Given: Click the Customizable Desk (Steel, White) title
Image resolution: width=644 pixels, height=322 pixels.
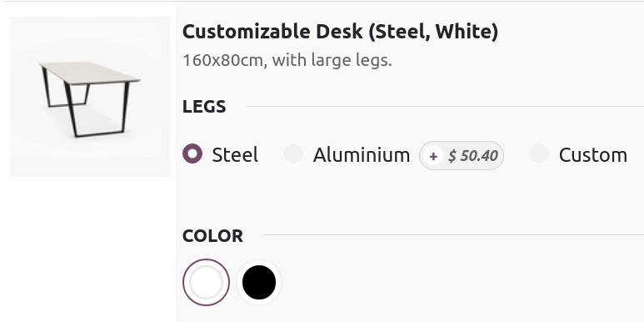Looking at the screenshot, I should pos(340,31).
